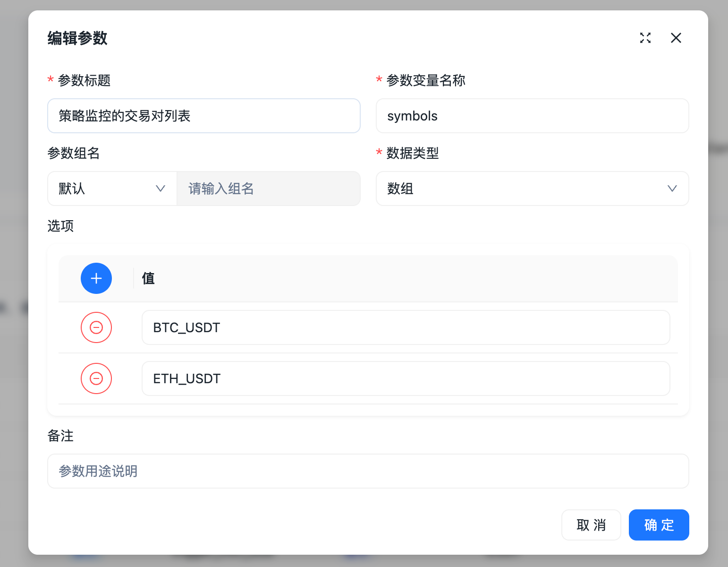Click the 选项 section label
The width and height of the screenshot is (728, 567).
(60, 226)
